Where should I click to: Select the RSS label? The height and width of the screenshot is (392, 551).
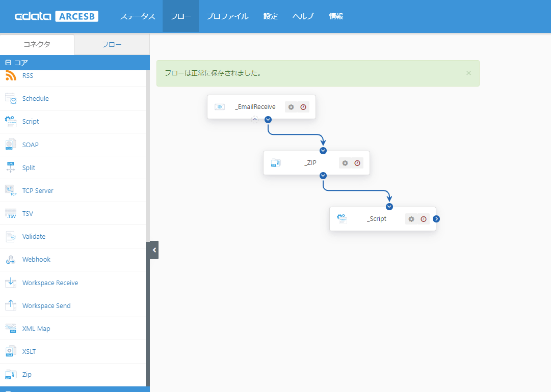click(x=28, y=76)
